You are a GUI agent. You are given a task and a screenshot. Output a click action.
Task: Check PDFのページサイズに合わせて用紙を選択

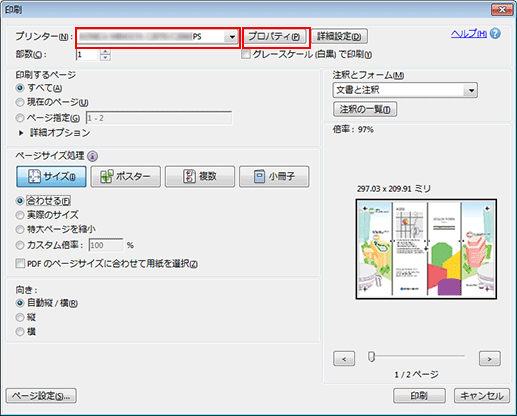(x=20, y=264)
